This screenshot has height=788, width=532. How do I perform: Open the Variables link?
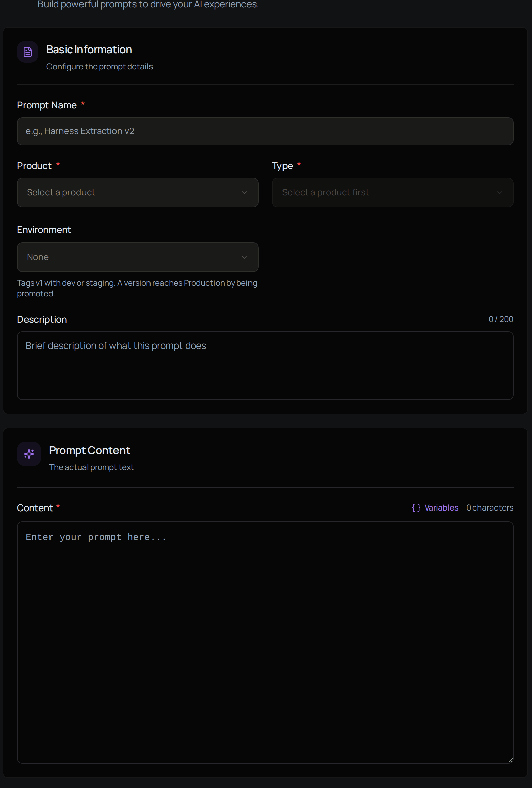point(435,507)
